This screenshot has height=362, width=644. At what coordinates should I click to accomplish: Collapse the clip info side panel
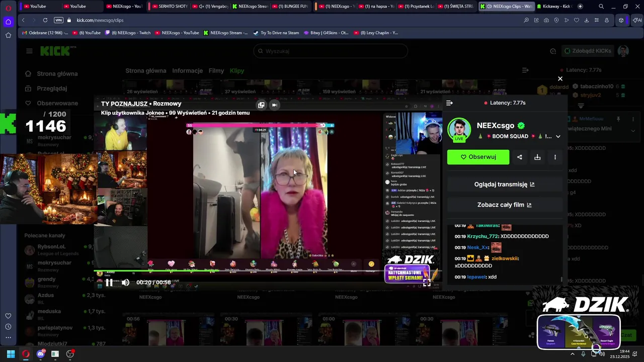click(x=449, y=103)
